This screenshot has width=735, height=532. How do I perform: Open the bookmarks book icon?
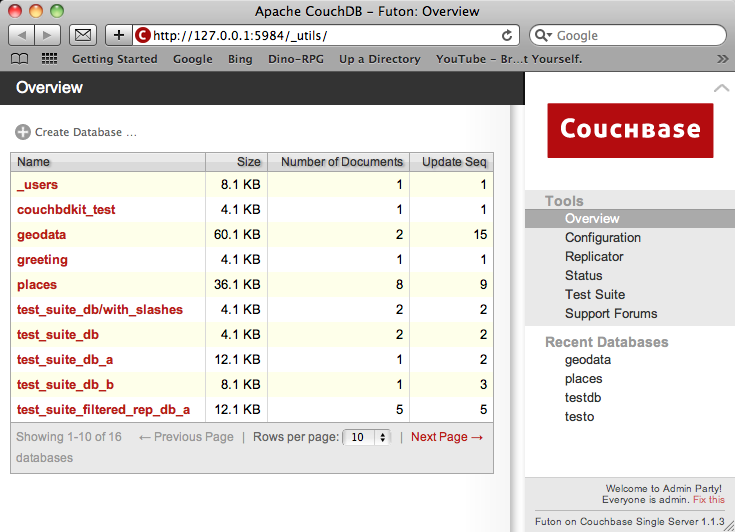[20, 59]
